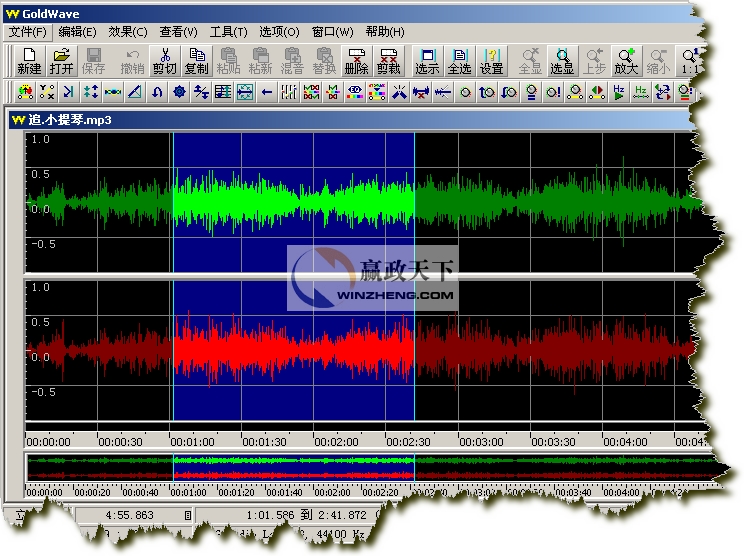
Task: Click the 复制 (Copy) toolbar icon
Action: pos(197,61)
